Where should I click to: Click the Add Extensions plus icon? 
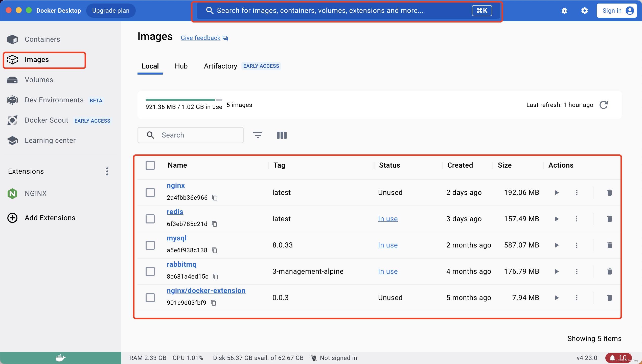pos(12,218)
